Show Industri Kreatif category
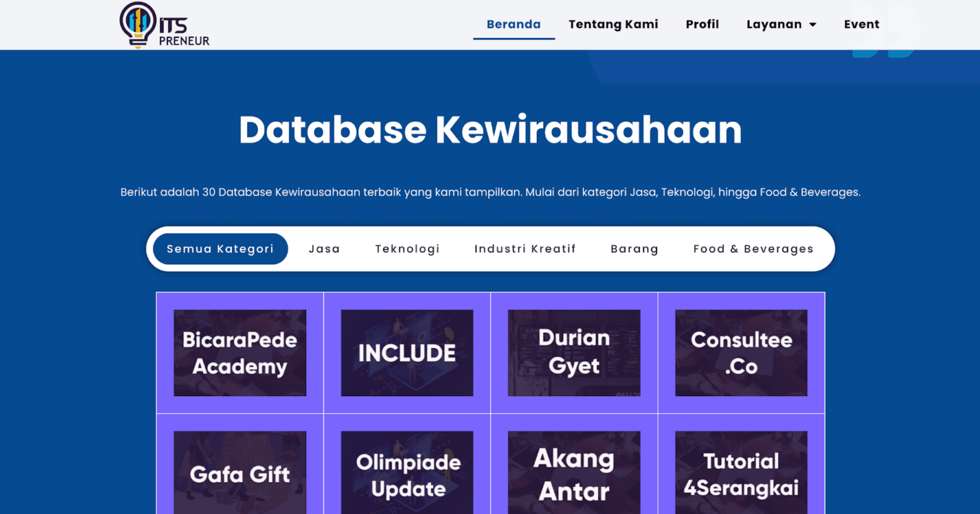This screenshot has height=514, width=980. [x=525, y=249]
